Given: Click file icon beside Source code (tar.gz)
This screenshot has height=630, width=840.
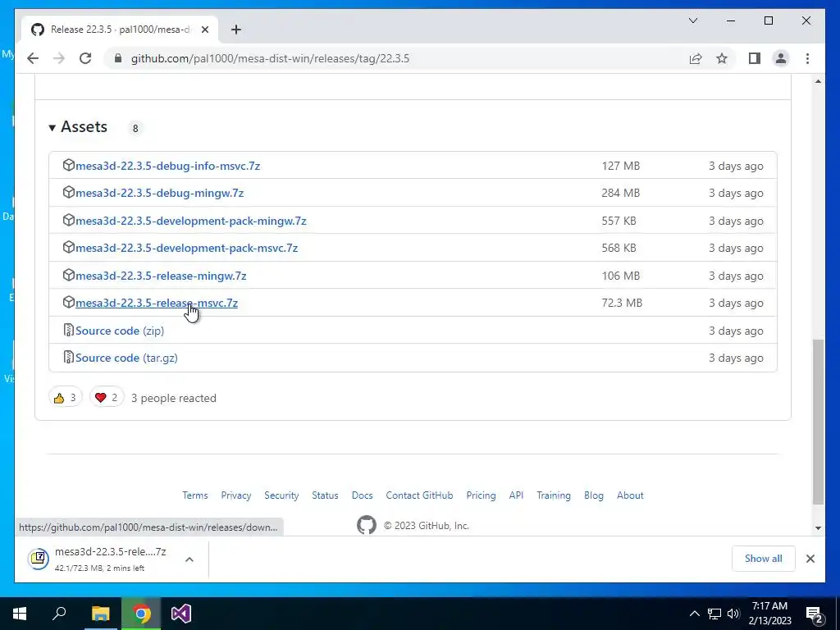Looking at the screenshot, I should 68,357.
